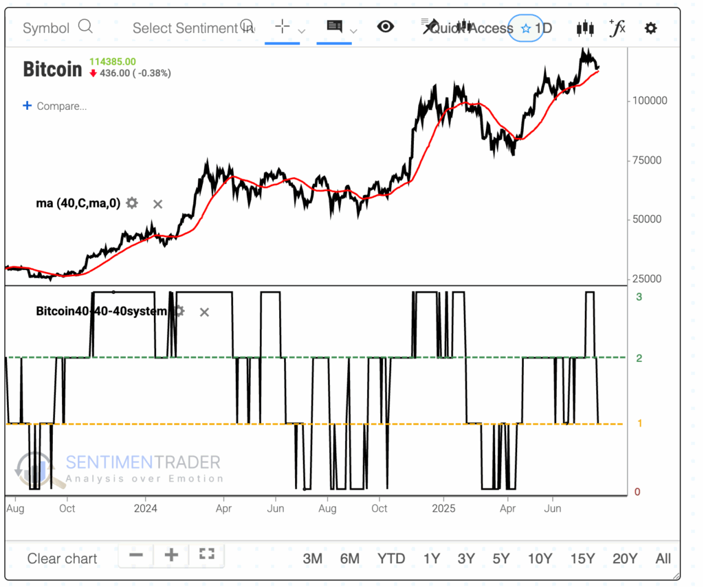Image resolution: width=704 pixels, height=588 pixels.
Task: Click the Clear chart button
Action: [62, 558]
